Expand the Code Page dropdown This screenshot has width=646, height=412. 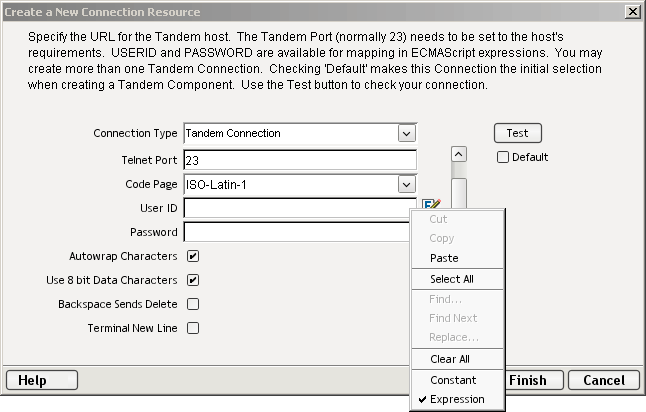click(x=407, y=185)
